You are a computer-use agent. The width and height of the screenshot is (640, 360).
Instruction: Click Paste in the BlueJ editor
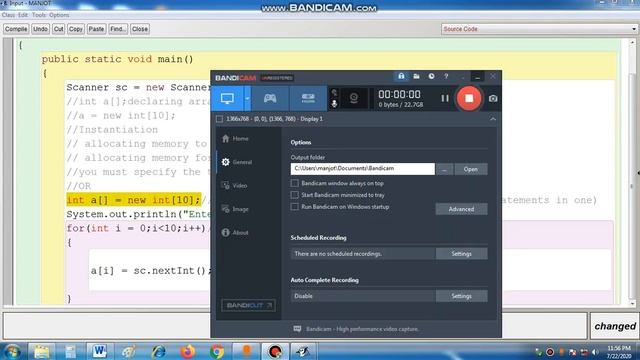click(96, 29)
